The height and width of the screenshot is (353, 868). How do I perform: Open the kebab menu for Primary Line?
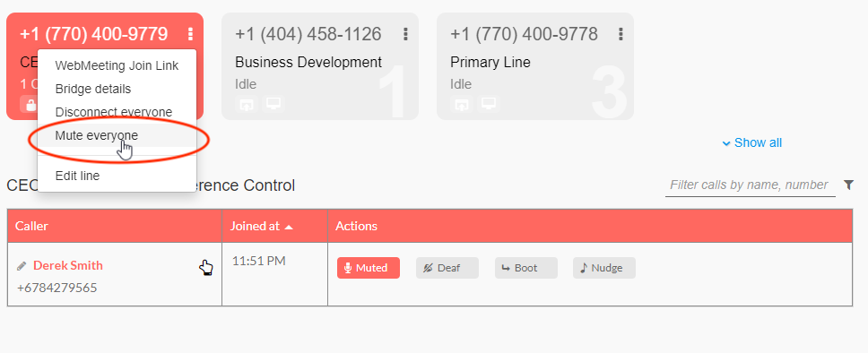[621, 34]
